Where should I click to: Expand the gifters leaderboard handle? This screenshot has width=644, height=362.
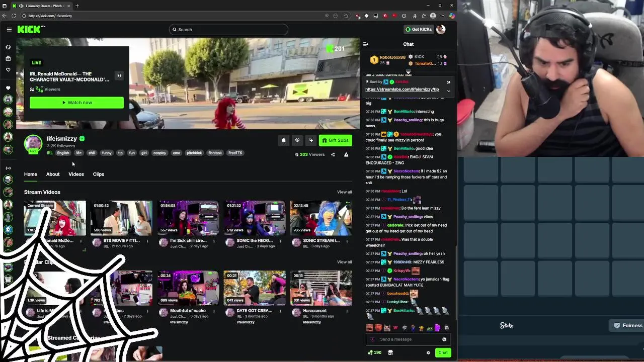coord(408,72)
